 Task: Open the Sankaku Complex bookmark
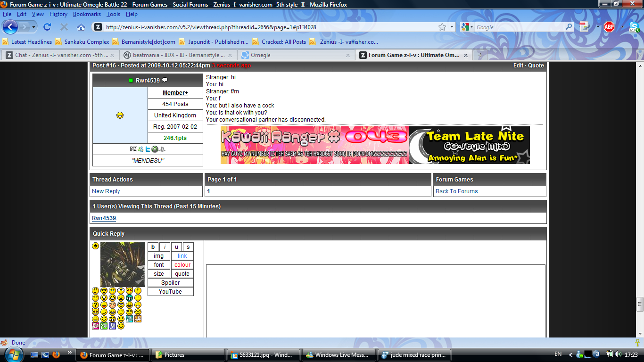83,41
